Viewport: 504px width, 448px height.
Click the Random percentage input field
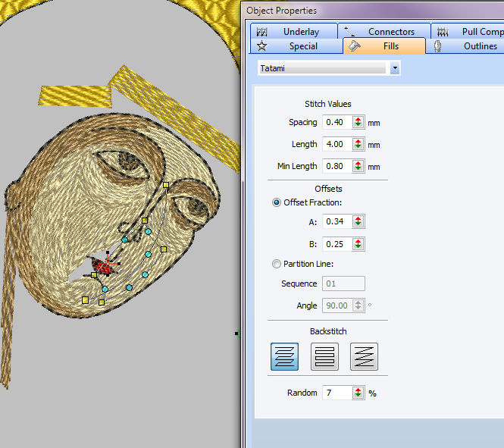pos(335,393)
